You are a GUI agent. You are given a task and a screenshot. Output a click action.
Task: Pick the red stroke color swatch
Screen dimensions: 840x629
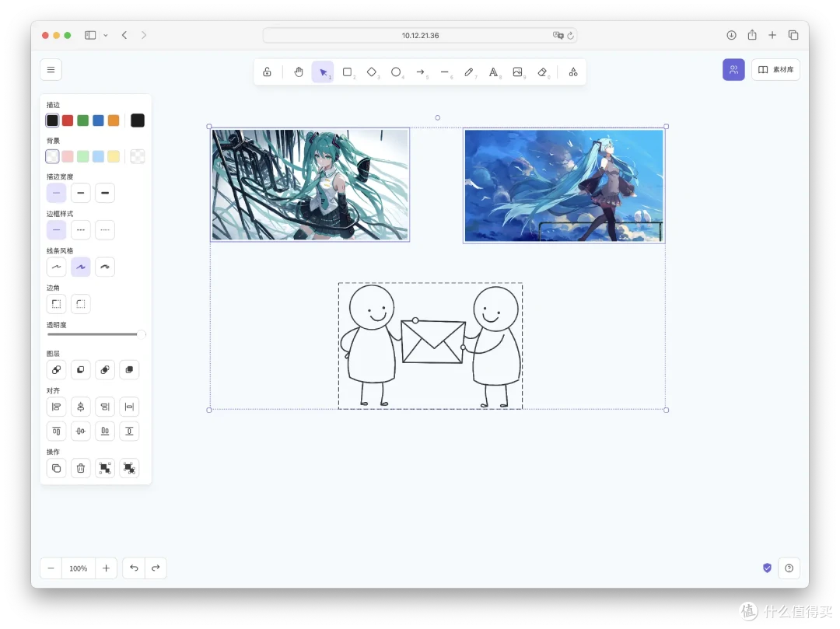68,121
